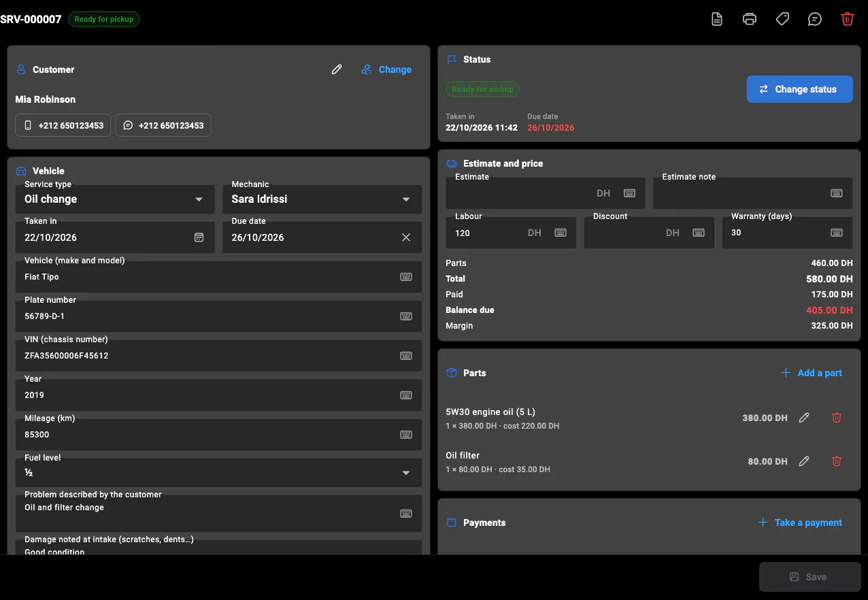868x600 pixels.
Task: Open calendar picker for Taken in date
Action: 199,237
